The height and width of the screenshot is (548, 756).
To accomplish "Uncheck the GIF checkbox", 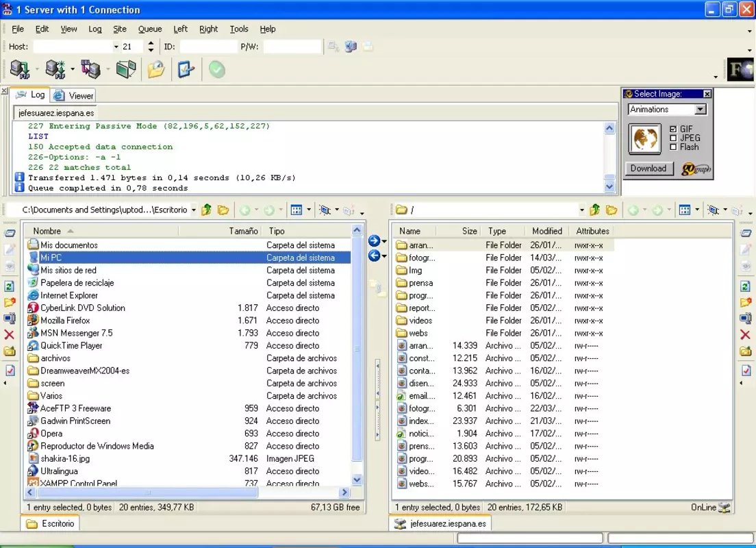I will click(x=673, y=129).
